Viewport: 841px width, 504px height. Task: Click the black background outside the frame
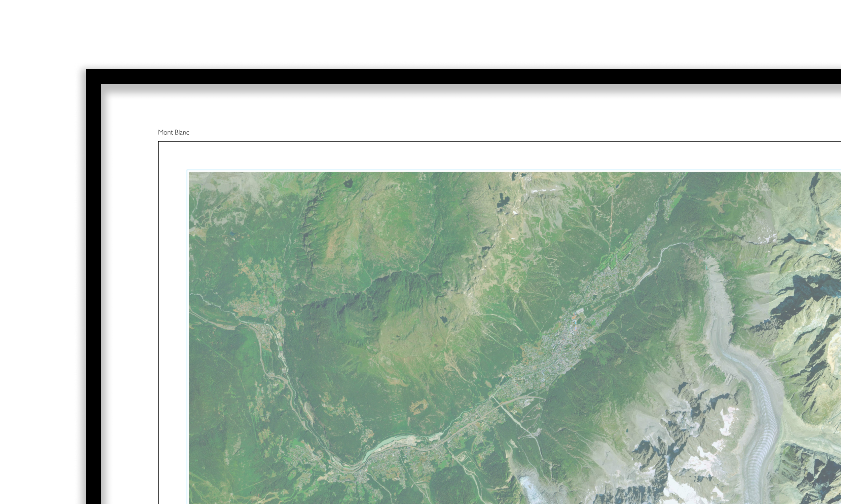click(34, 238)
